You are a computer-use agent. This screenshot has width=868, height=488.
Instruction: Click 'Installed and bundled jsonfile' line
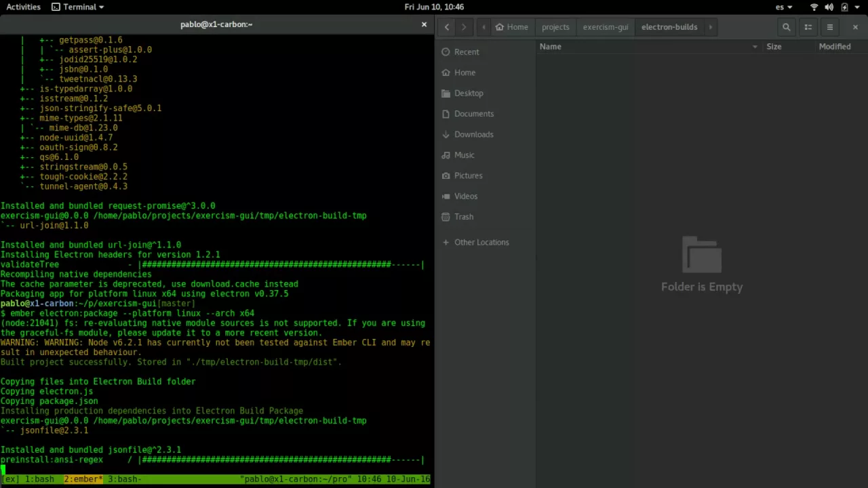(x=91, y=450)
